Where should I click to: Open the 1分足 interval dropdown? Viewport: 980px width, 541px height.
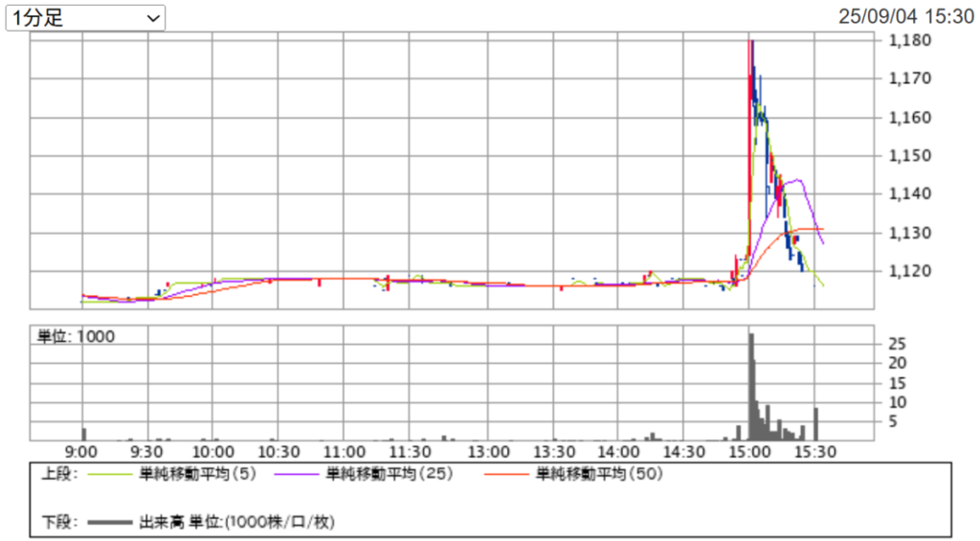pyautogui.click(x=85, y=17)
